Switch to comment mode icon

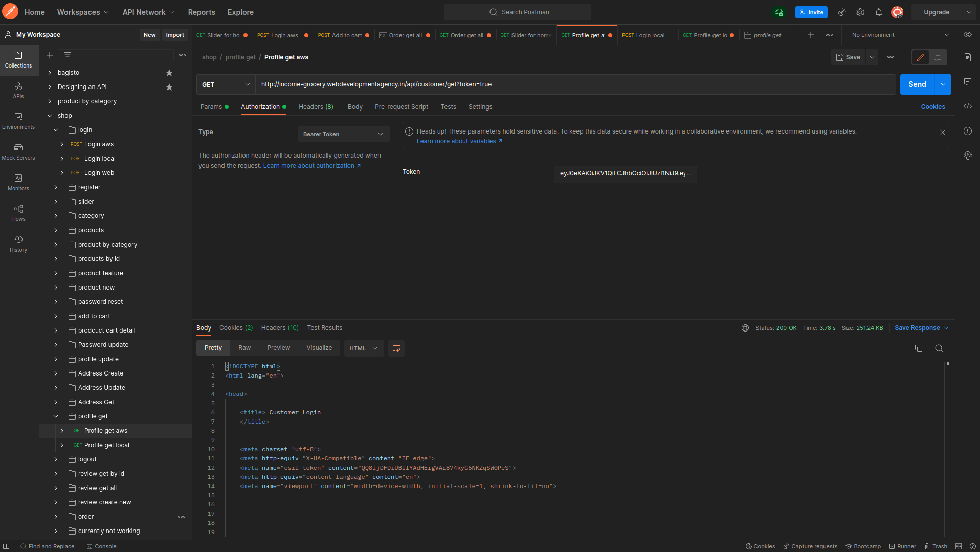click(938, 57)
